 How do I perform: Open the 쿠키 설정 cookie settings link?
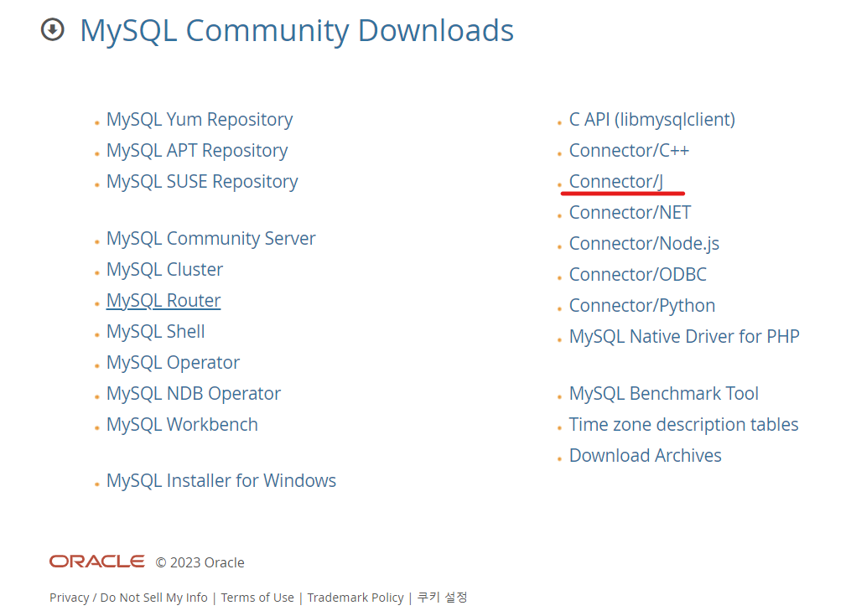(x=442, y=597)
